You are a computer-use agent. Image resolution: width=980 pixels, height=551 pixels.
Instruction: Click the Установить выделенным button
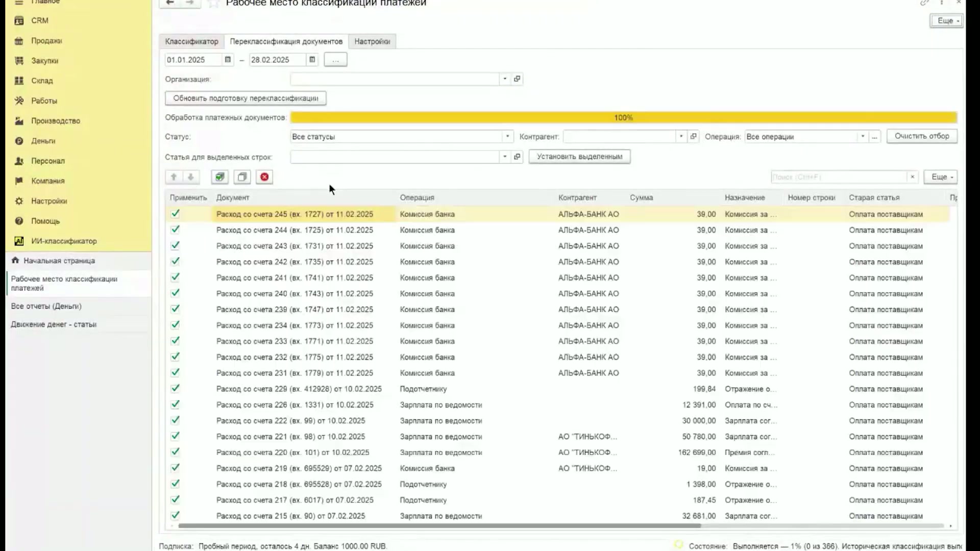579,157
